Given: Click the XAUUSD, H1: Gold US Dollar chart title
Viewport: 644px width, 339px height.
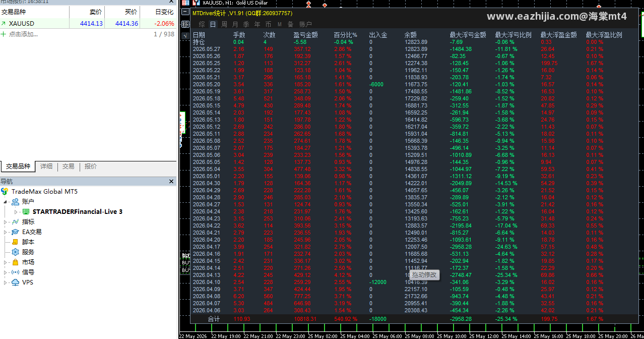Looking at the screenshot, I should click(x=234, y=3).
